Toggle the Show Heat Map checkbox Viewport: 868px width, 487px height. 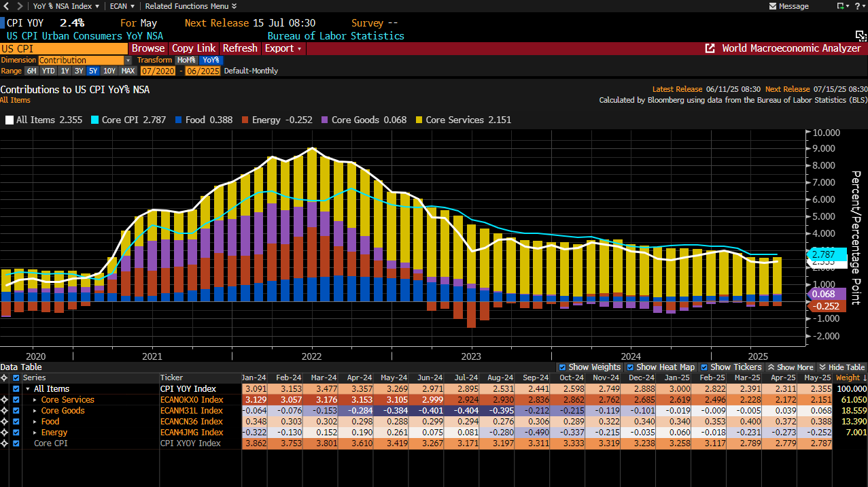coord(630,367)
